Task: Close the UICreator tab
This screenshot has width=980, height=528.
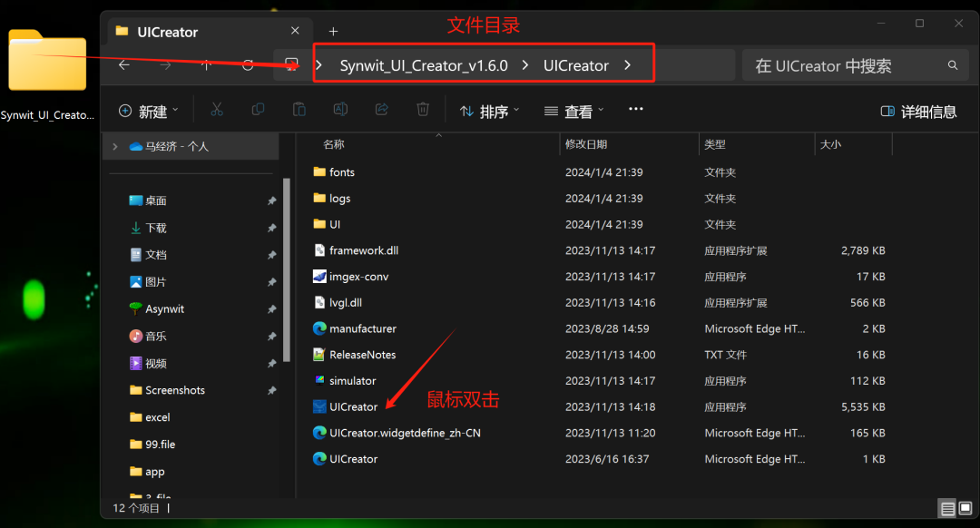Action: click(x=295, y=31)
